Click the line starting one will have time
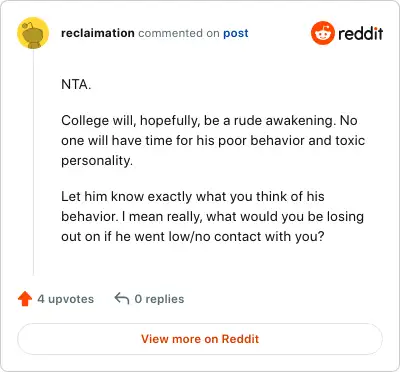Screen dimensions: 400x372 (213, 140)
